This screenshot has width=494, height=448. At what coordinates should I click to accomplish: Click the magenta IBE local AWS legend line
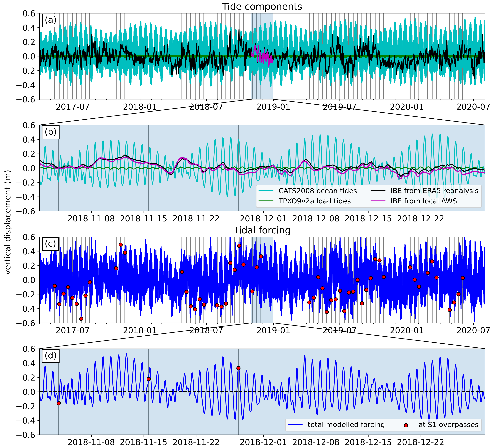[x=378, y=201]
